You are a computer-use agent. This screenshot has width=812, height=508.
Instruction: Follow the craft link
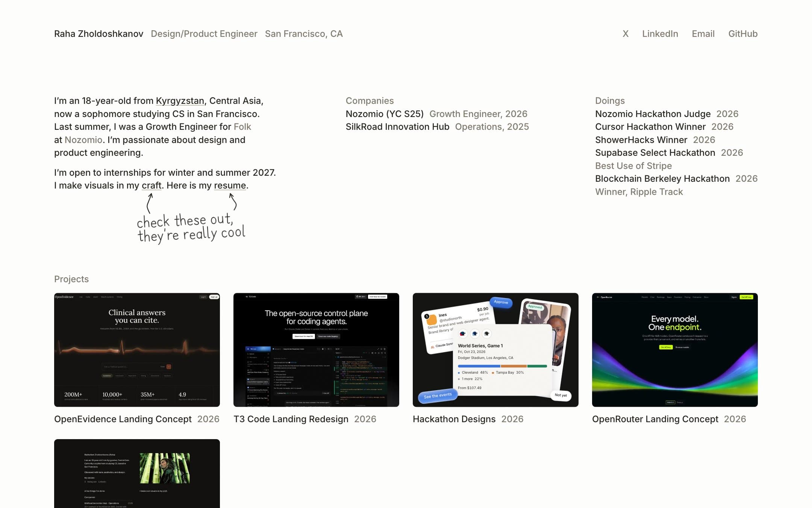[151, 186]
